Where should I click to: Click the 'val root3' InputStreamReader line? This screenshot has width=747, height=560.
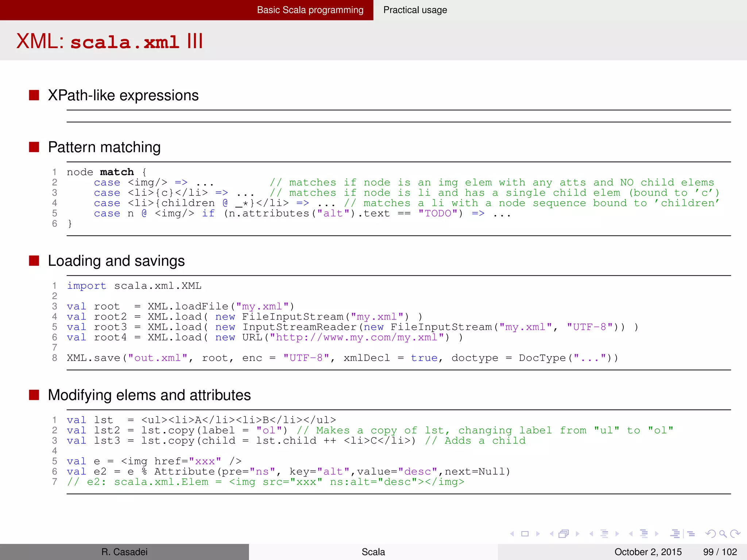tap(353, 327)
